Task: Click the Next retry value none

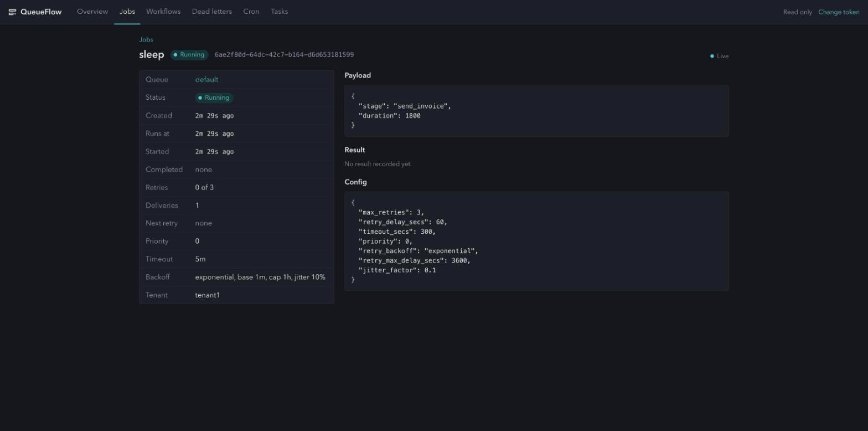Action: coord(204,223)
